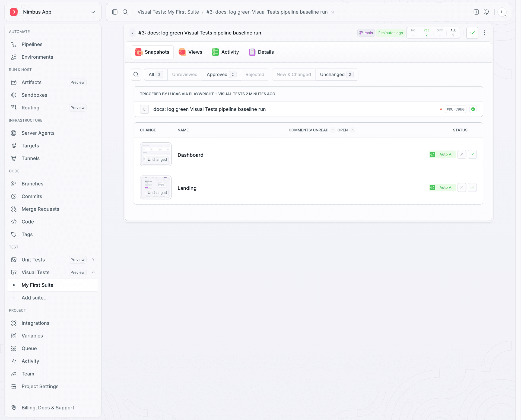Open the three-dot more options menu
The image size is (521, 420).
point(484,33)
